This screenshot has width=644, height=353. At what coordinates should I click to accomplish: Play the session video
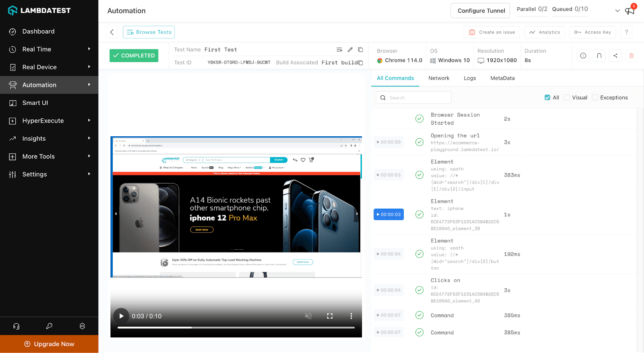(x=121, y=316)
